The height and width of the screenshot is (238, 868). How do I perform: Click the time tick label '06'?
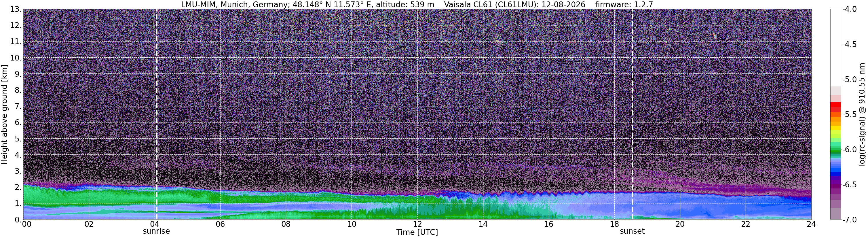click(220, 224)
